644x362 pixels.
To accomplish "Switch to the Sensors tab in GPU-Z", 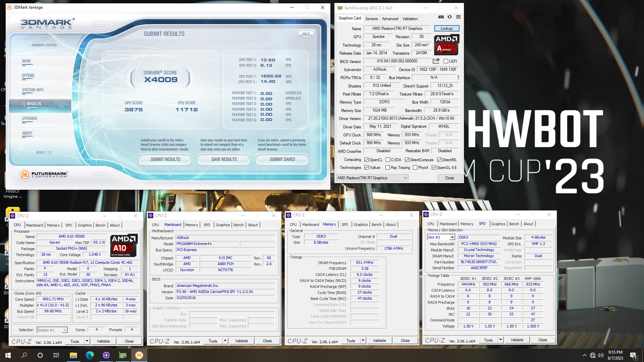I will click(371, 19).
